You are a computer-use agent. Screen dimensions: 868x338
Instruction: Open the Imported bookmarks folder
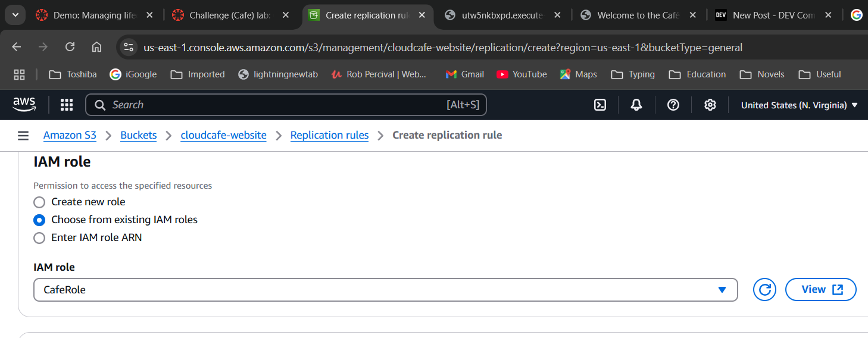198,74
